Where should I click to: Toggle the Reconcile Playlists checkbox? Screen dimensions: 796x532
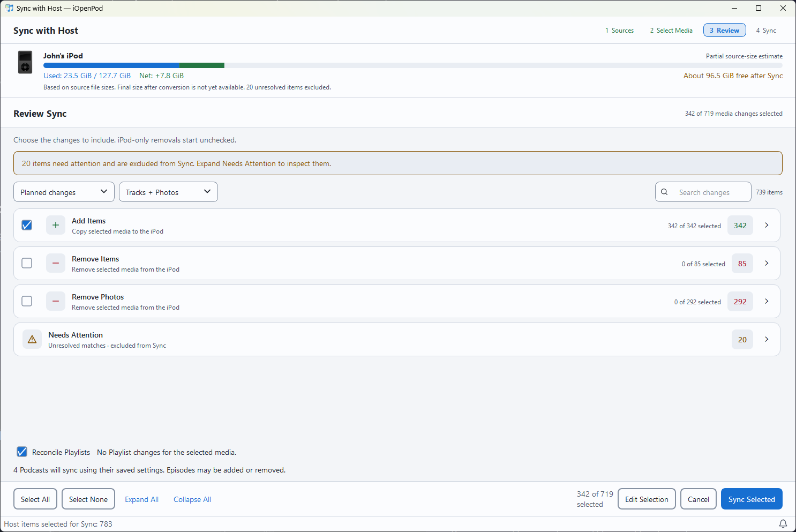22,452
